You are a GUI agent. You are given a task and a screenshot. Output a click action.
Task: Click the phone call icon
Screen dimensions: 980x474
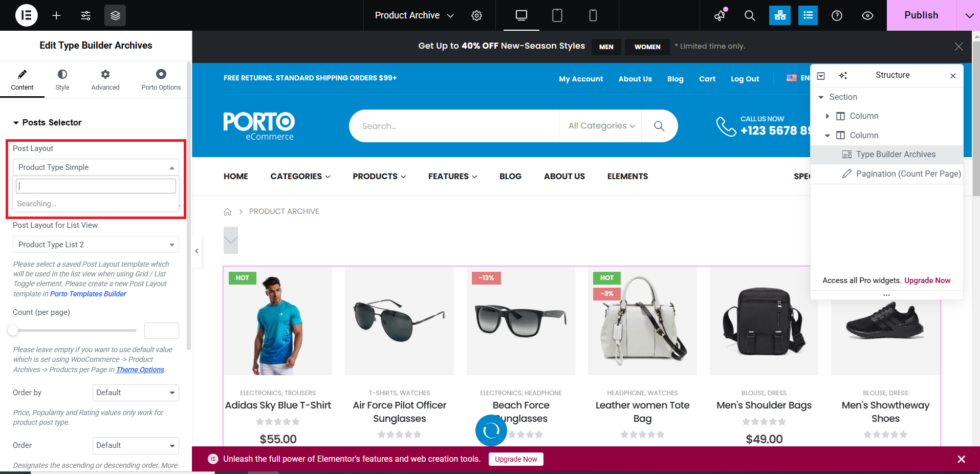pos(726,126)
